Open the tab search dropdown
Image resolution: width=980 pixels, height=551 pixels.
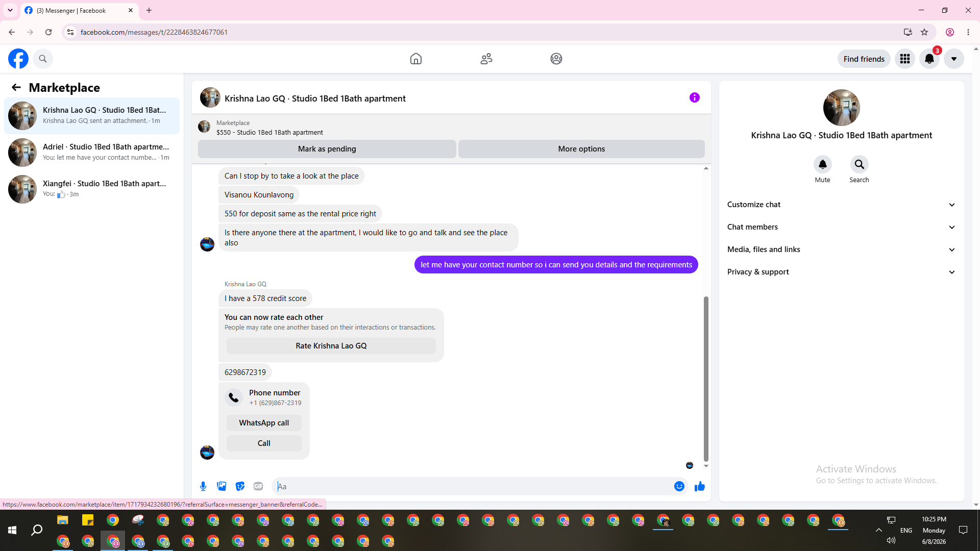[x=10, y=10]
